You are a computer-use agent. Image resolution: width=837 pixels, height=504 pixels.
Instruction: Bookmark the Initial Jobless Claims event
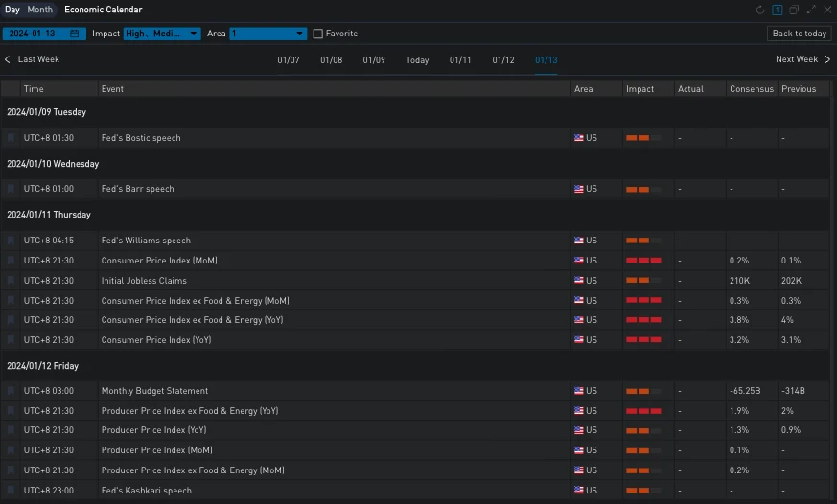(12, 281)
